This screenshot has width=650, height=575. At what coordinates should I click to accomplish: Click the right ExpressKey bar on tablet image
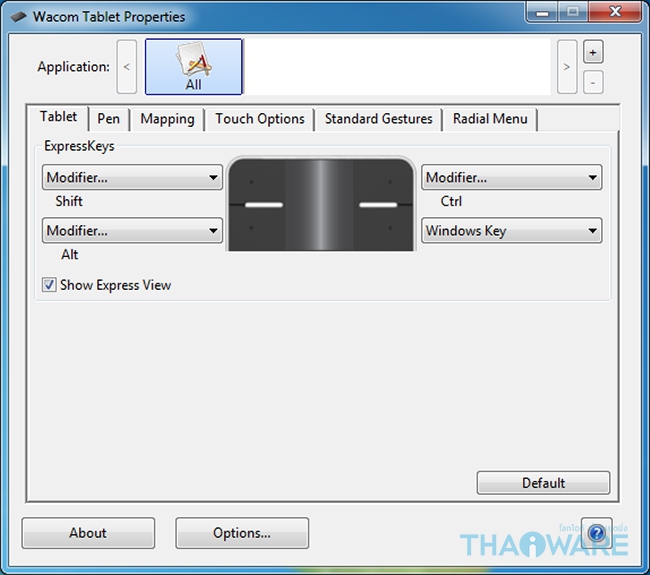pyautogui.click(x=378, y=205)
